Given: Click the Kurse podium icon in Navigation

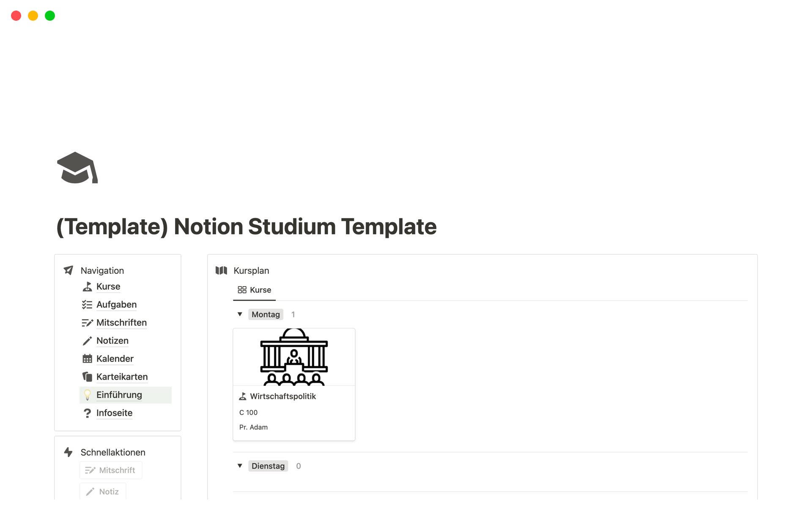Looking at the screenshot, I should click(87, 287).
